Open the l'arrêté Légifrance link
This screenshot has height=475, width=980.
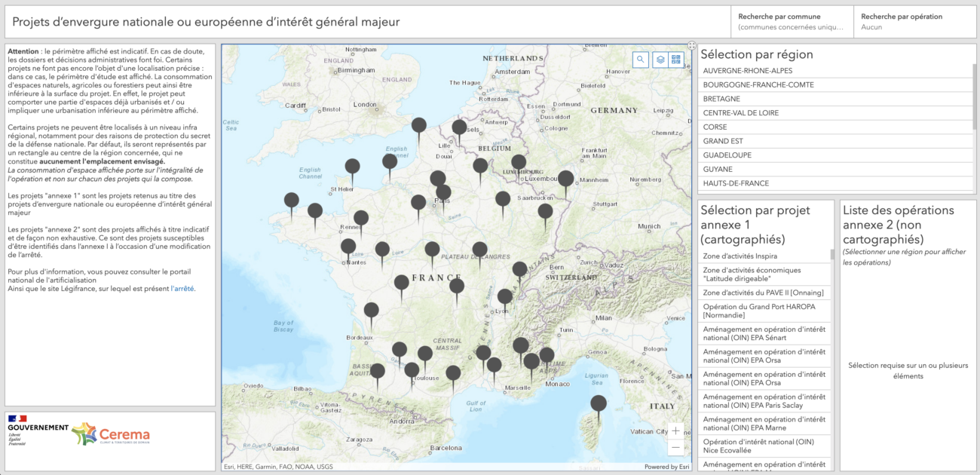182,288
